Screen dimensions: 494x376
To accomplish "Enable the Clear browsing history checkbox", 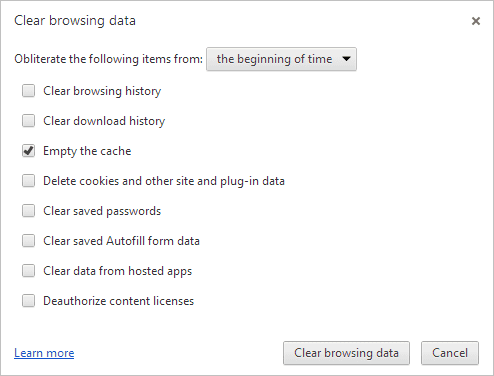I will click(x=28, y=91).
